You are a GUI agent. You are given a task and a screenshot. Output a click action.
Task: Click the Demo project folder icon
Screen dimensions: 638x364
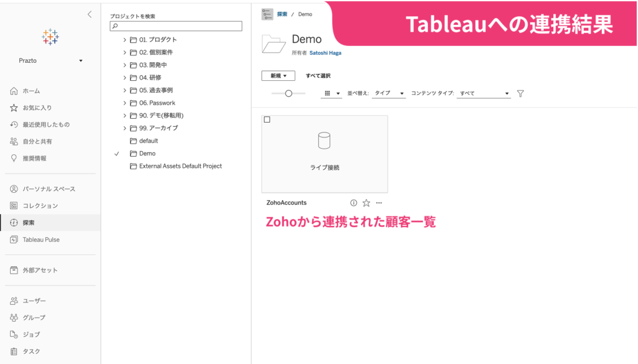coord(274,44)
